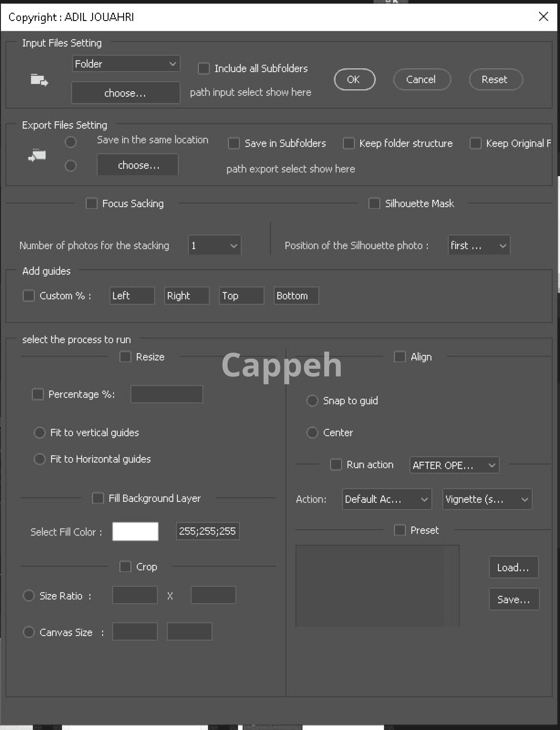Check the Silhouette Mask option

pyautogui.click(x=374, y=203)
